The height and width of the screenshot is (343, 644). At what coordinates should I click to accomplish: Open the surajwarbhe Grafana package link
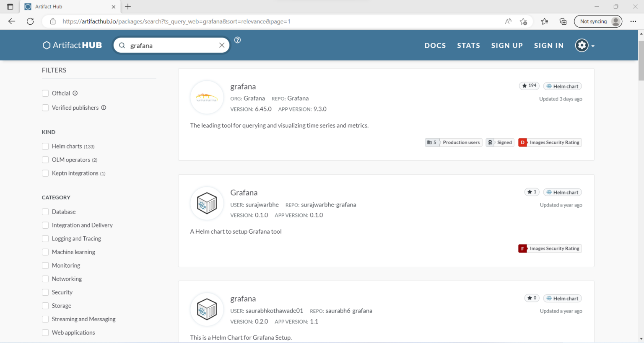click(244, 192)
